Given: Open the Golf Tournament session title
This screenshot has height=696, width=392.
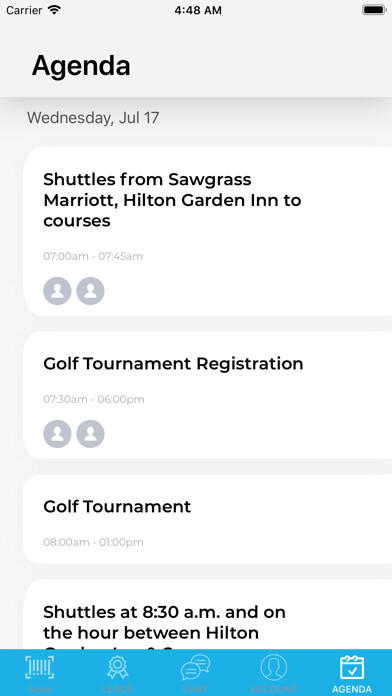Looking at the screenshot, I should [x=117, y=506].
